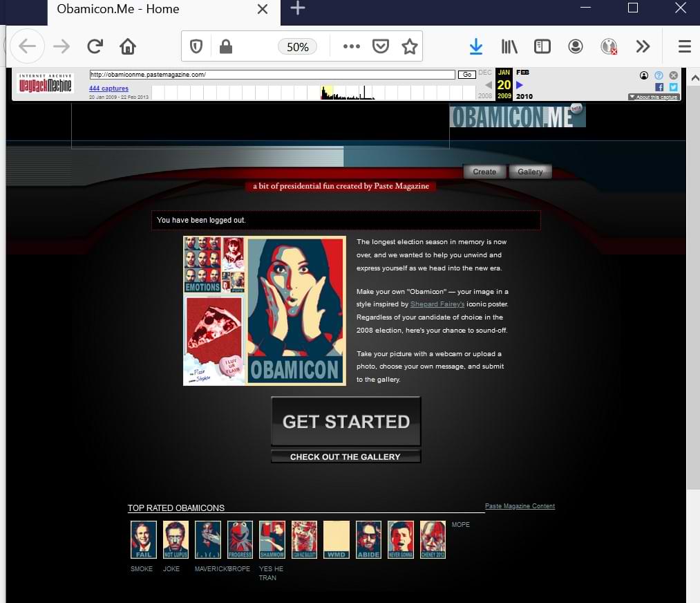Select the FEB month in Wayback toolbar

[522, 73]
